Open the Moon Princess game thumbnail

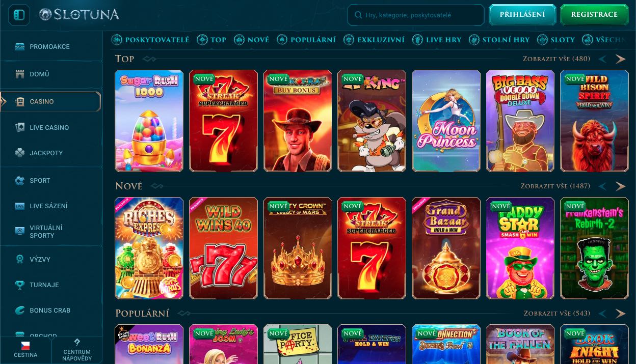coord(446,121)
